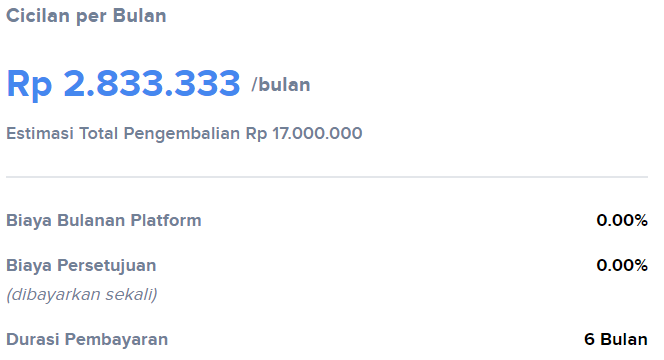Click the digit 6 in duration value
This screenshot has width=664, height=360.
tap(589, 340)
